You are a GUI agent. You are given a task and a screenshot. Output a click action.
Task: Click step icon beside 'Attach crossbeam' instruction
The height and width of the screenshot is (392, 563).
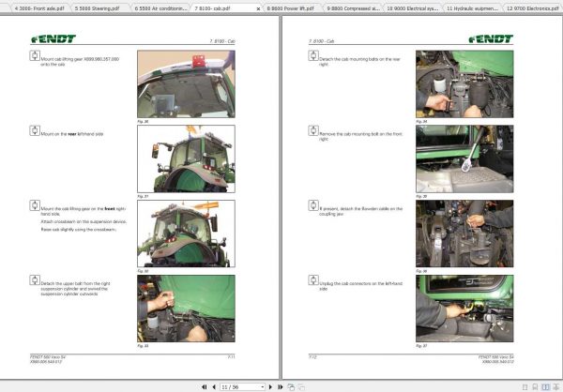tap(35, 205)
